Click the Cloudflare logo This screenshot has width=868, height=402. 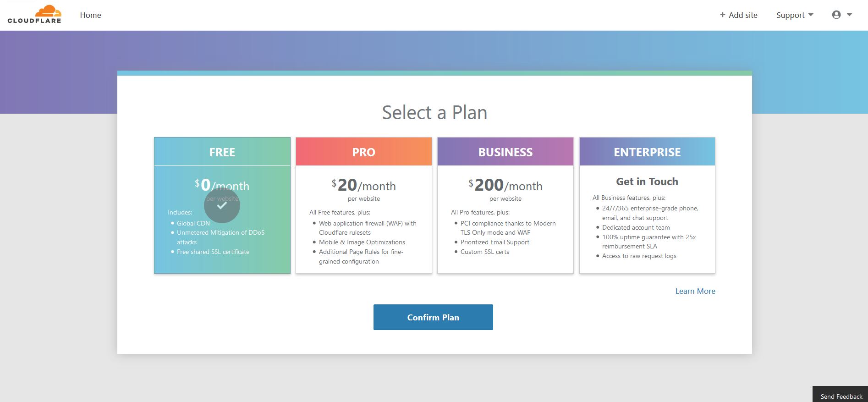34,15
